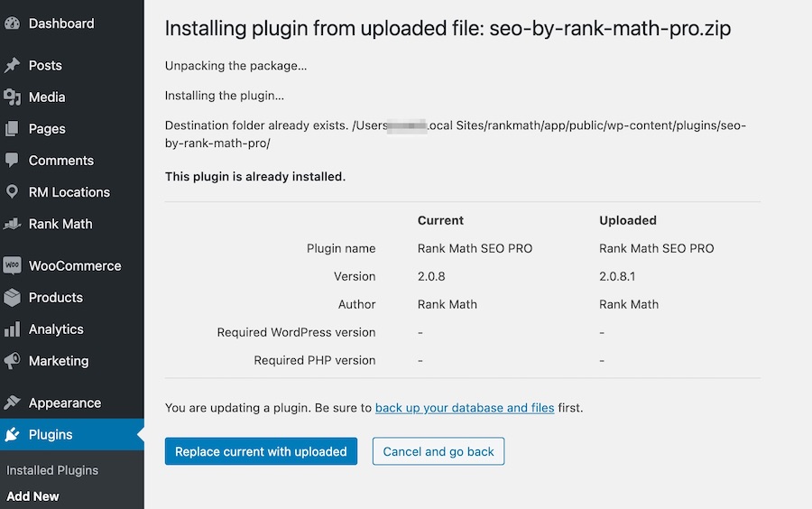812x509 pixels.
Task: Click uploaded Rank Math SEO PRO name
Action: (656, 248)
